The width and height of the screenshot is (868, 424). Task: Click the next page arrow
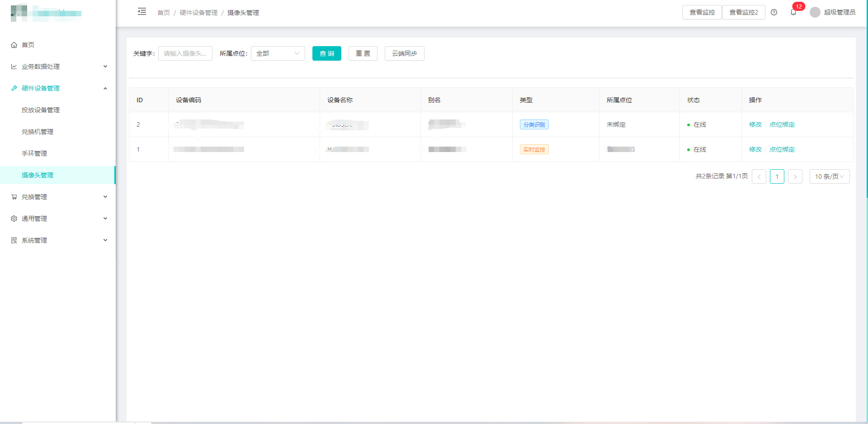[795, 176]
